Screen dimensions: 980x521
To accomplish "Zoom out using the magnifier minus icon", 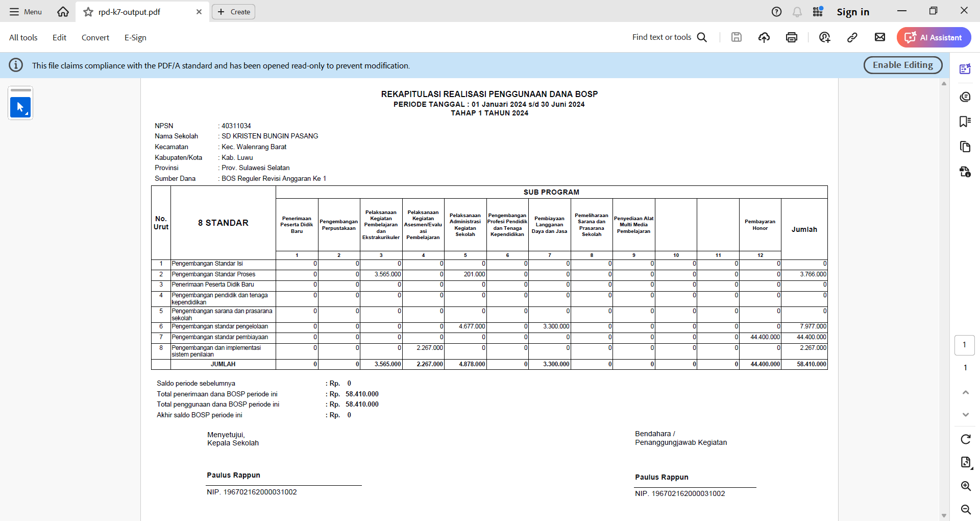I will [x=965, y=509].
